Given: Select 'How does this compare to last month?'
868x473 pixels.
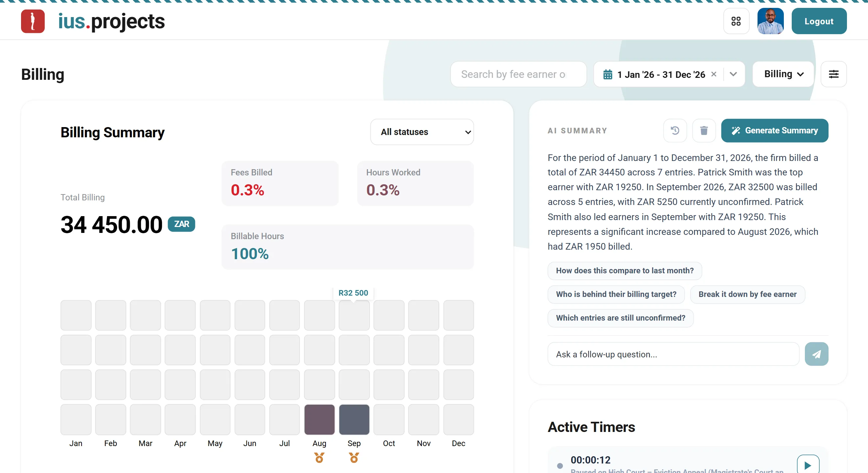Looking at the screenshot, I should (x=624, y=271).
